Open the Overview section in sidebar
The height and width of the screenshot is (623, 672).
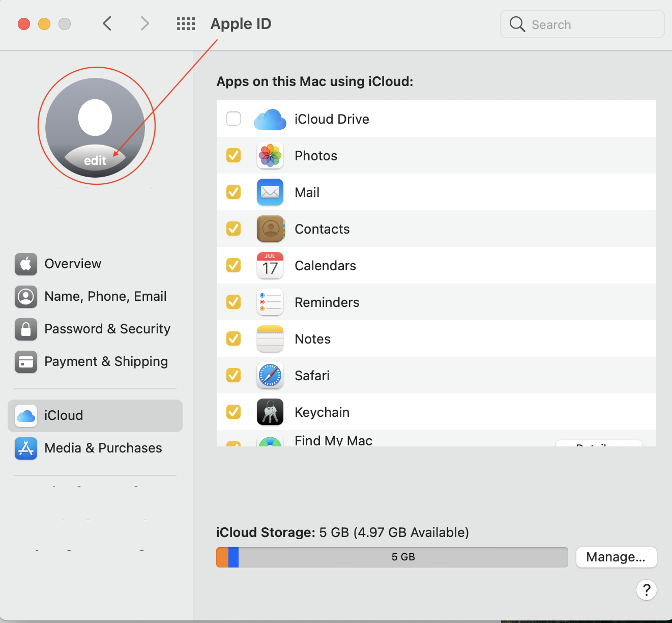pyautogui.click(x=72, y=264)
